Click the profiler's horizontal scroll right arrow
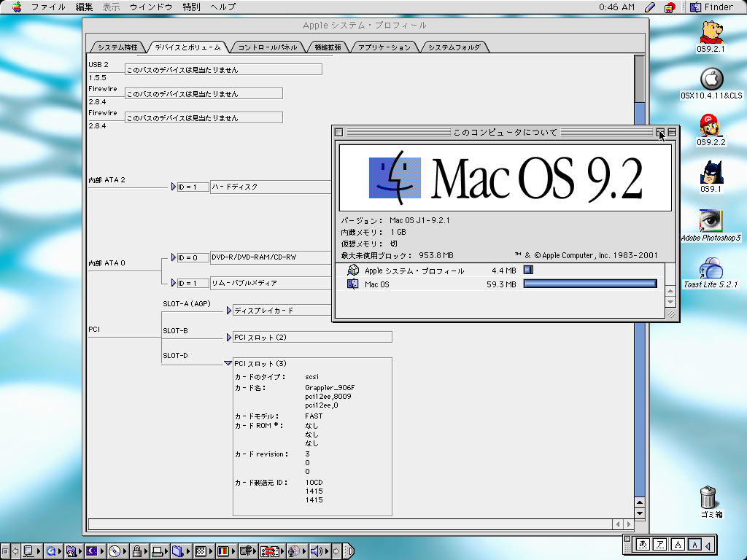Viewport: 747px width, 560px height. click(x=629, y=524)
